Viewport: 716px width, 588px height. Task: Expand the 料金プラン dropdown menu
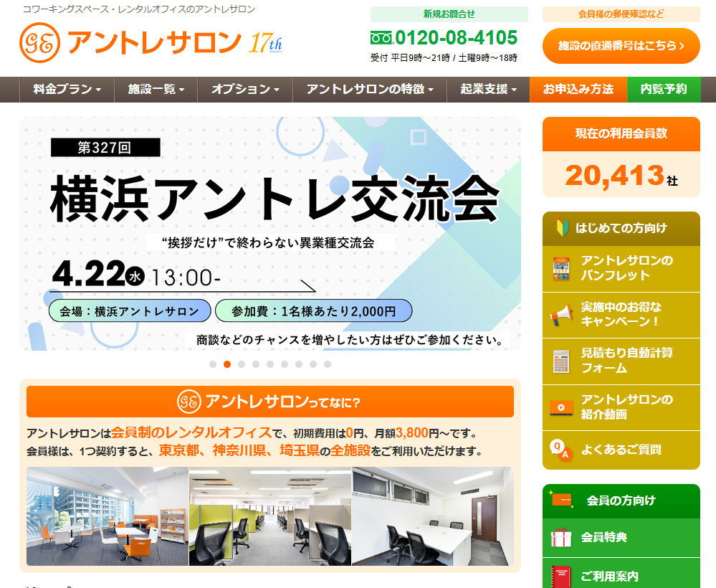pos(67,90)
